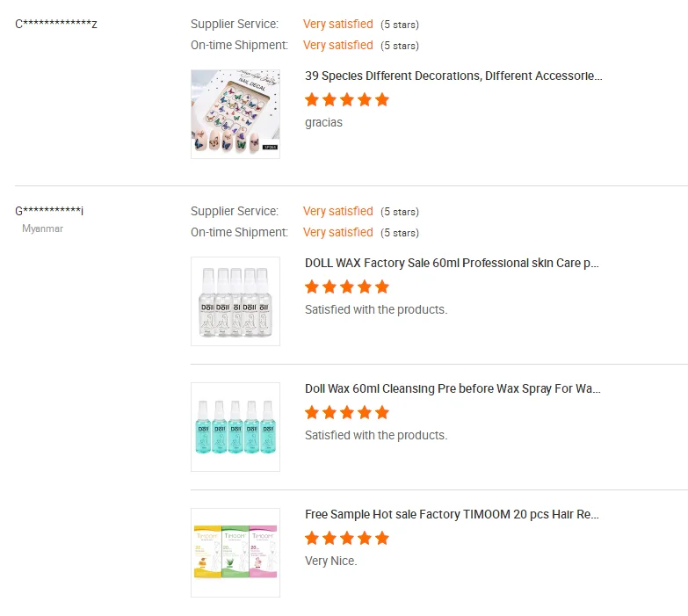Follow the 'Doll Wax 60ml Cleansing Pre' link
The height and width of the screenshot is (616, 688).
coord(453,388)
